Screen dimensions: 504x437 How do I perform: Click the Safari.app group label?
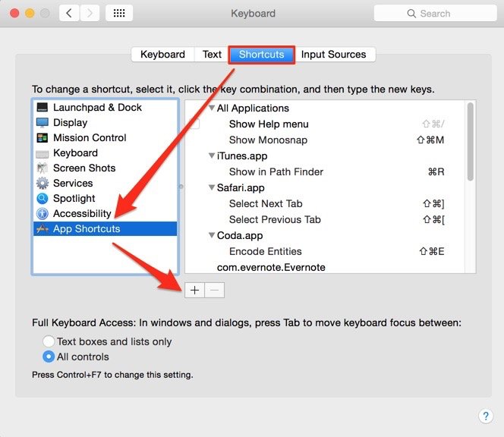point(241,187)
